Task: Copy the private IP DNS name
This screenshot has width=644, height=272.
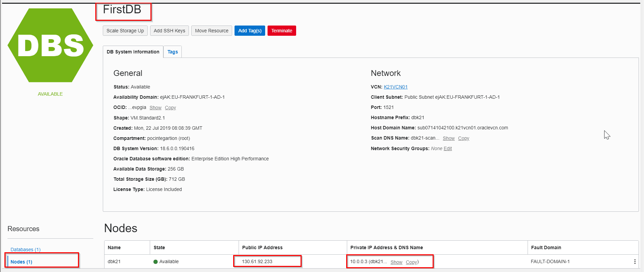Action: pyautogui.click(x=412, y=262)
